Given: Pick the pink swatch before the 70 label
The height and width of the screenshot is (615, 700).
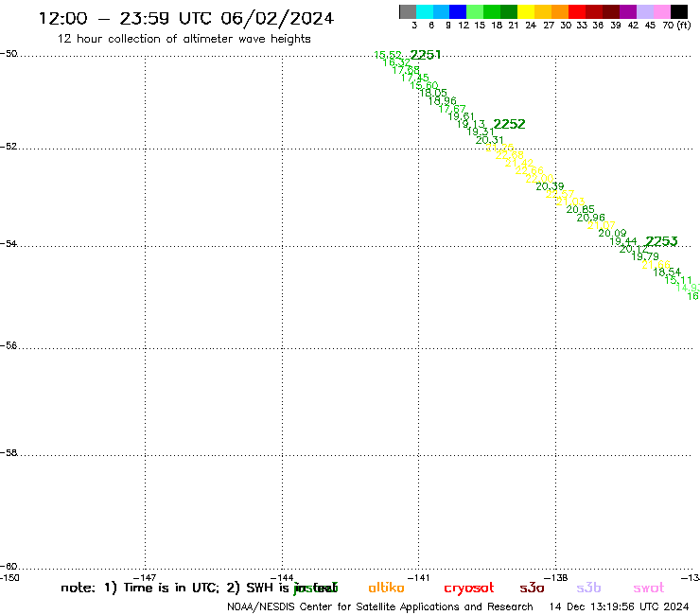Looking at the screenshot, I should (x=662, y=12).
